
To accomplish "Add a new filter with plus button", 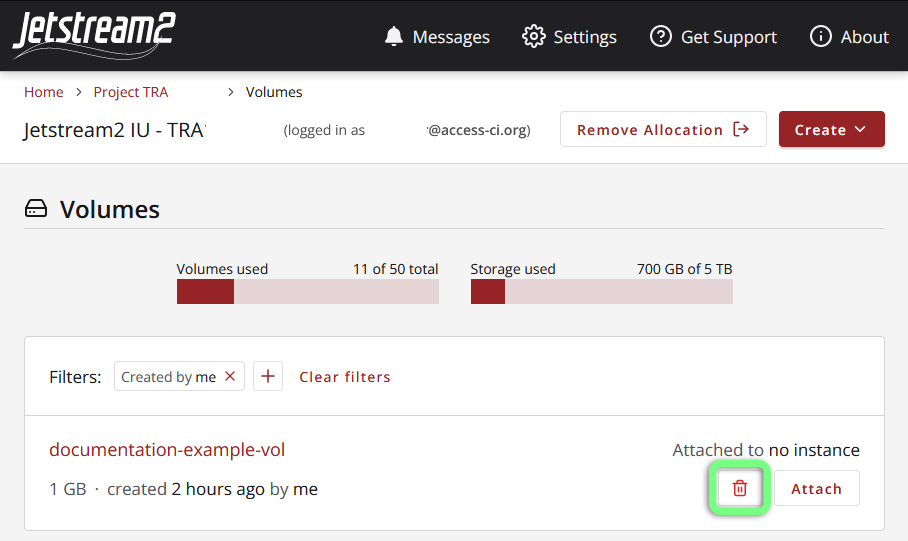I will point(268,376).
